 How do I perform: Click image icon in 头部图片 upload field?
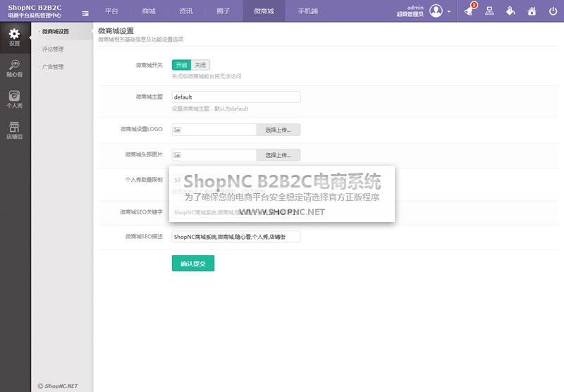click(177, 155)
